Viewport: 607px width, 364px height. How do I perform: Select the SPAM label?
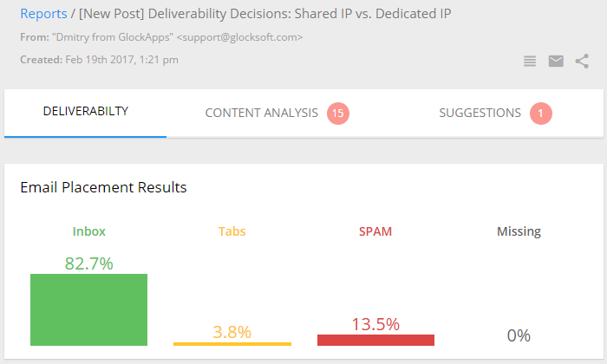pyautogui.click(x=375, y=231)
